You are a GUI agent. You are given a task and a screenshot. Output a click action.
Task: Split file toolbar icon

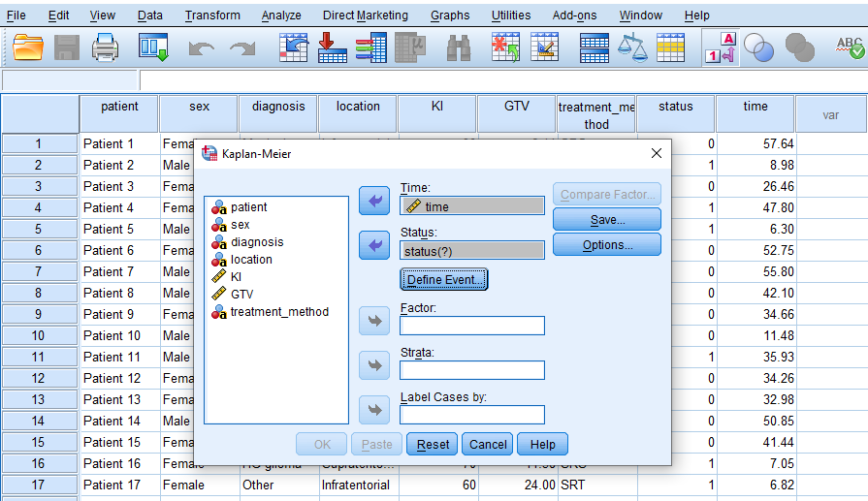pos(594,47)
